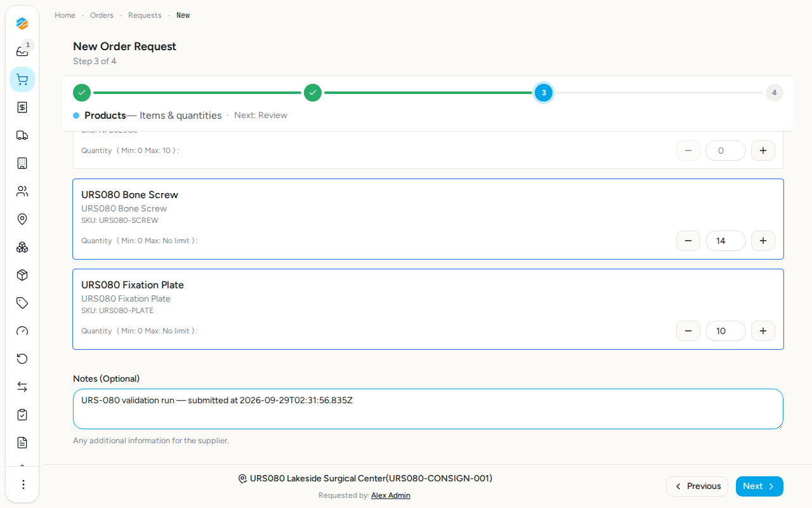Open the price tag sidebar icon
Image resolution: width=812 pixels, height=508 pixels.
[22, 303]
